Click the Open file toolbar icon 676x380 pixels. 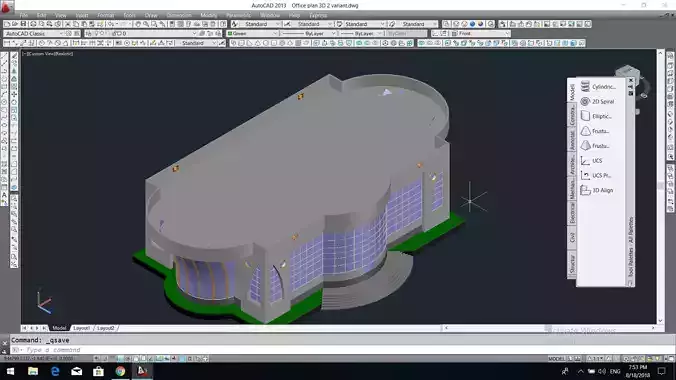click(x=15, y=24)
